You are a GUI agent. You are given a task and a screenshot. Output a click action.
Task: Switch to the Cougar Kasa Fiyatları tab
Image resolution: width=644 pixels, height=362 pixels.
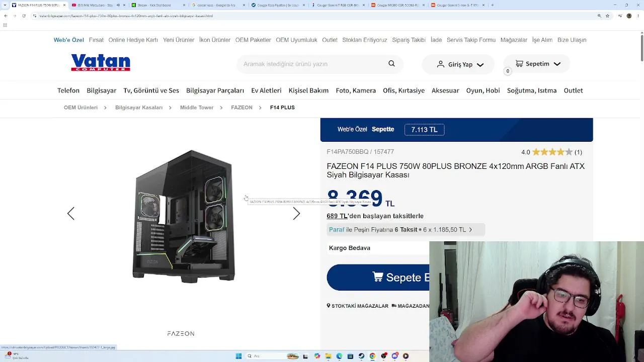click(278, 5)
